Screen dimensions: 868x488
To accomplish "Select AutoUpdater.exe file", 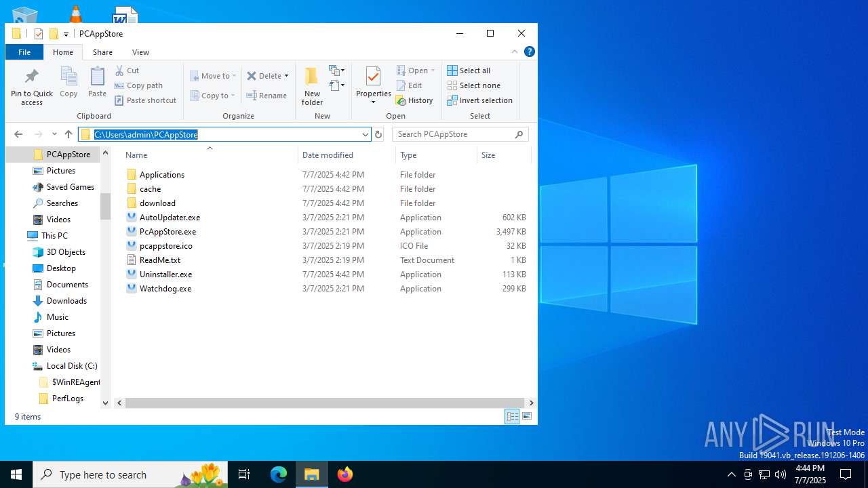I will point(170,218).
